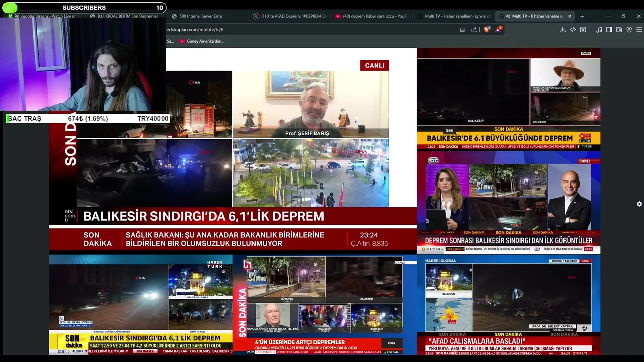Image resolution: width=644 pixels, height=362 pixels.
Task: Click "AFAD ÇALIŞMALARA BAŞLADI" headline
Action: coord(476,341)
